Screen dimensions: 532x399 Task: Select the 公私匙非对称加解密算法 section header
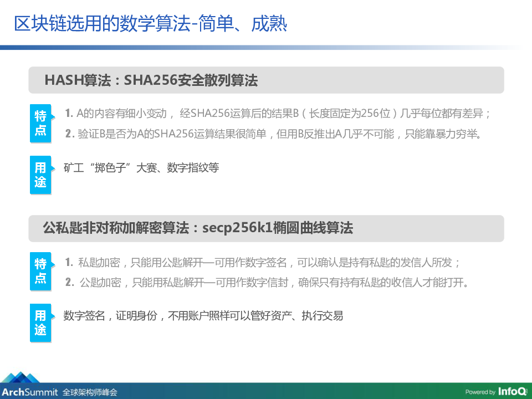[x=198, y=228]
